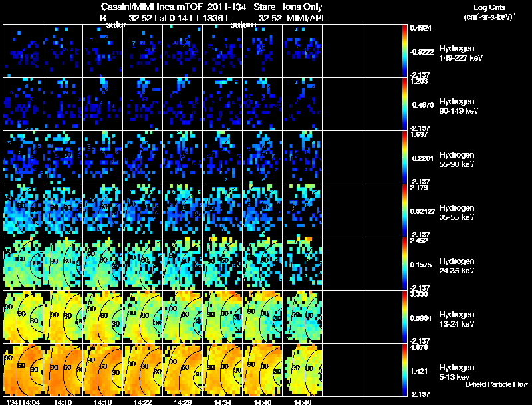Image resolution: width=532 pixels, height=405 pixels.
Task: Select the 'Hydrogen 55-90 keV' label
Action: coord(457,160)
